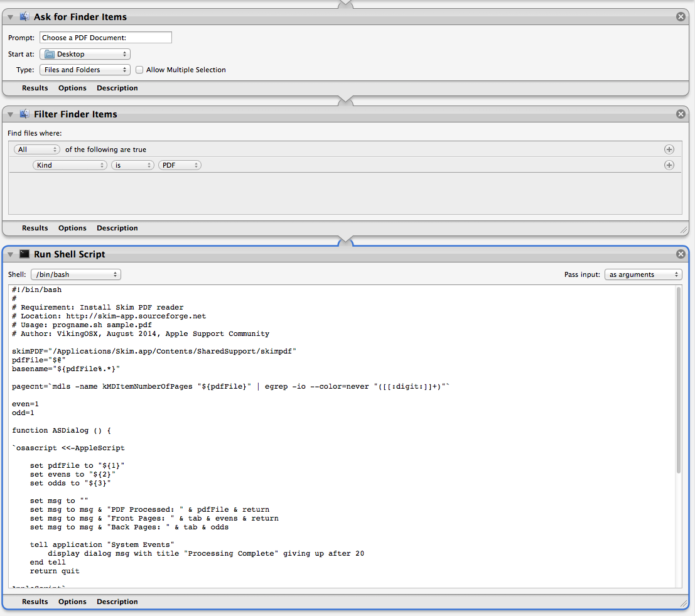
Task: Click the Run Shell Script terminal icon
Action: [24, 254]
